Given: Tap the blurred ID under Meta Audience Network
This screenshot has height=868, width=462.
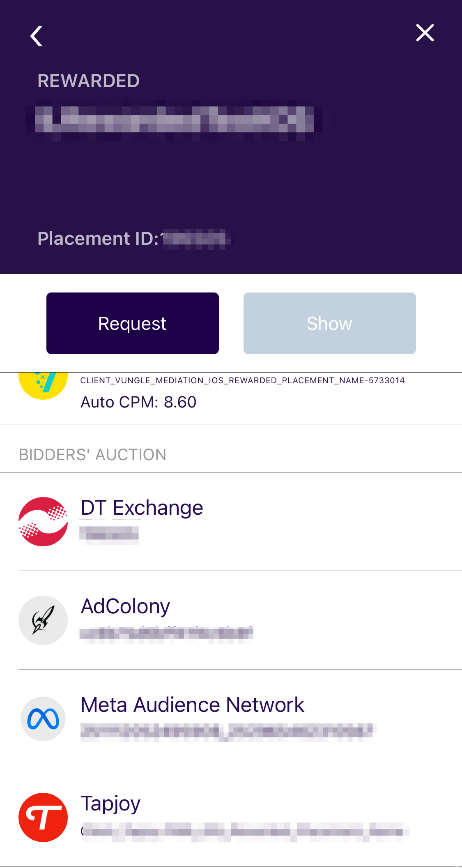Looking at the screenshot, I should [x=228, y=732].
